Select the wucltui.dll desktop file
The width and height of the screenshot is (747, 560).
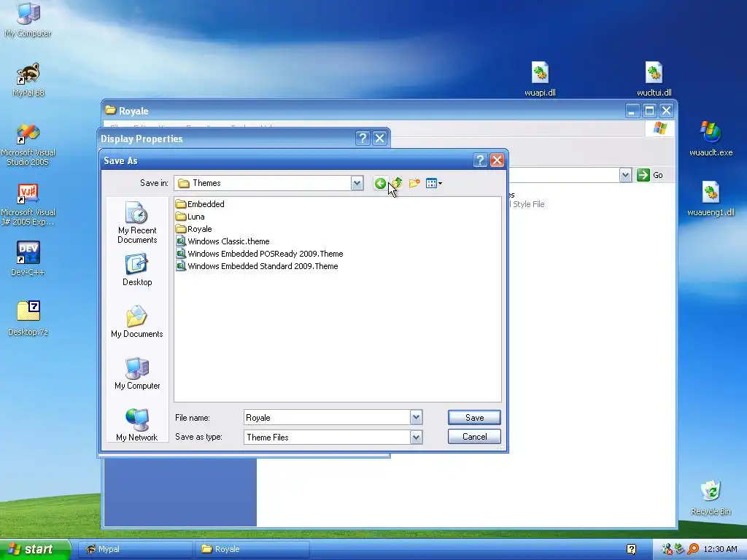(x=654, y=79)
